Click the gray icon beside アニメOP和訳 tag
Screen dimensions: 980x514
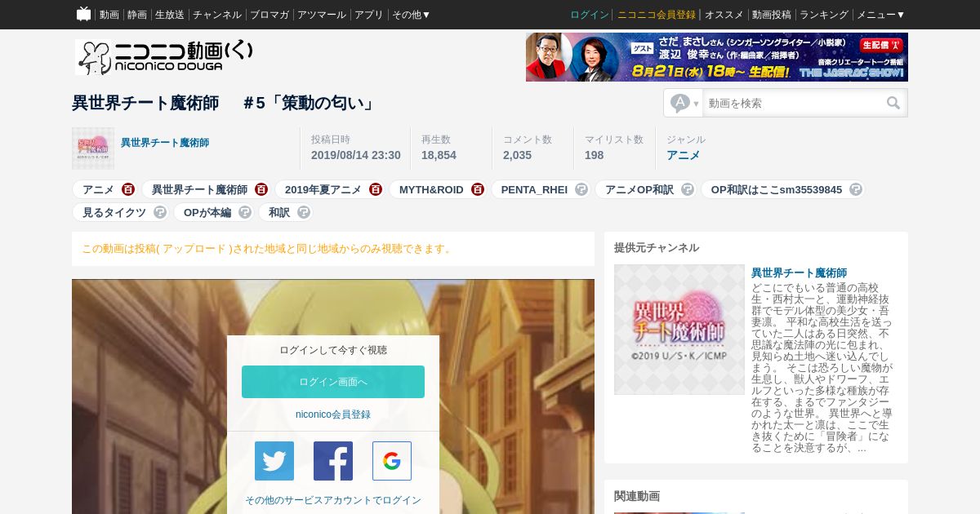pyautogui.click(x=688, y=189)
